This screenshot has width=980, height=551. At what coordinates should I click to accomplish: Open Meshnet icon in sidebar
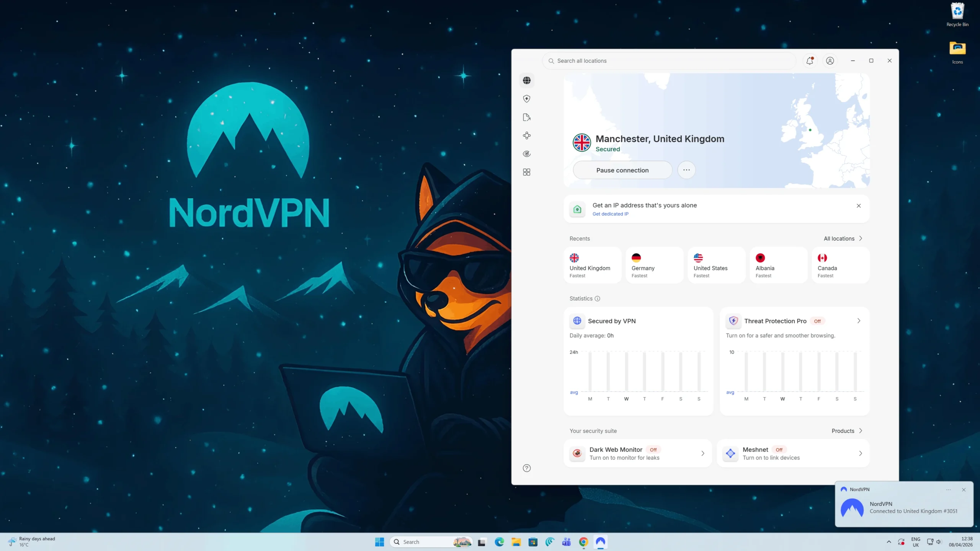[x=527, y=135]
